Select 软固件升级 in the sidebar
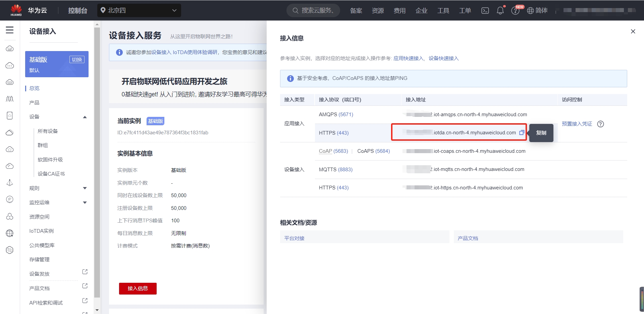 click(x=50, y=160)
